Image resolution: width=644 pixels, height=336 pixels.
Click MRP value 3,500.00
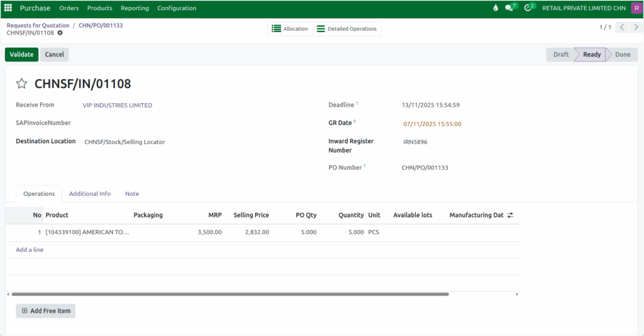click(209, 232)
